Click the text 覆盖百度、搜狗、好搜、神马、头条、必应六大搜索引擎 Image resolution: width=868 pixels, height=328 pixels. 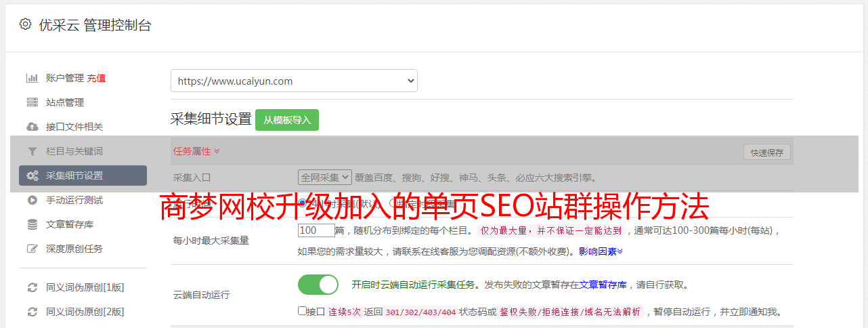pyautogui.click(x=475, y=178)
